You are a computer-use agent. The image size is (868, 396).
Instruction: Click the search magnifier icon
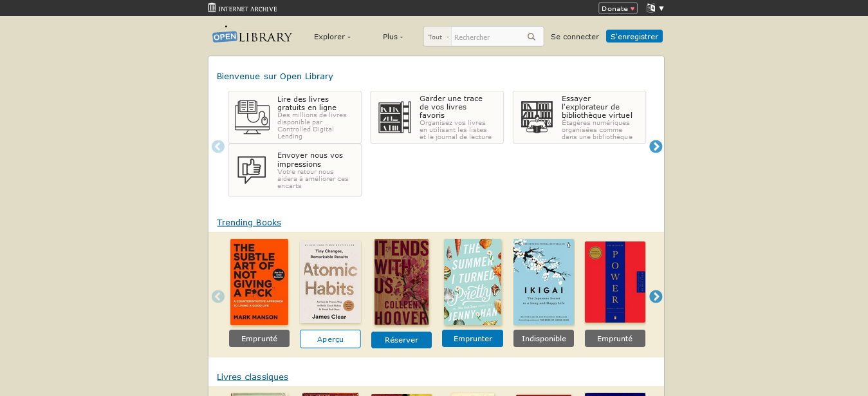531,37
